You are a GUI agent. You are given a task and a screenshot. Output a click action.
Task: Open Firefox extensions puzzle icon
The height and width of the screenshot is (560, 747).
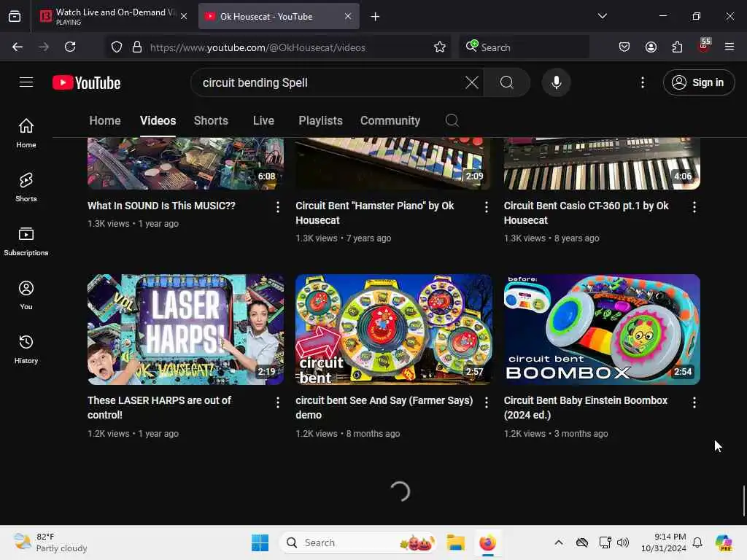click(677, 47)
